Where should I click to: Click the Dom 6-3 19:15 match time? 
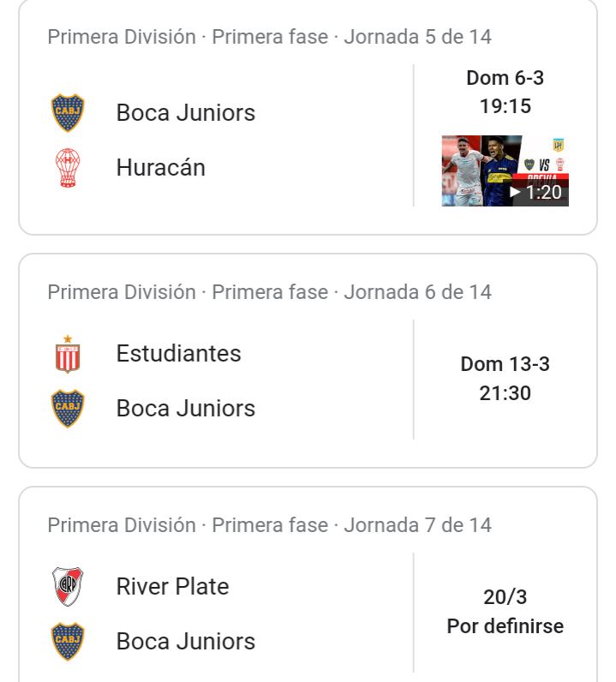coord(505,93)
